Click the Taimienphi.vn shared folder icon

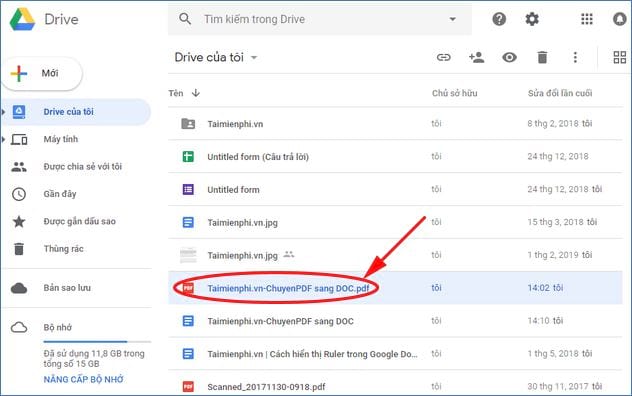point(188,123)
